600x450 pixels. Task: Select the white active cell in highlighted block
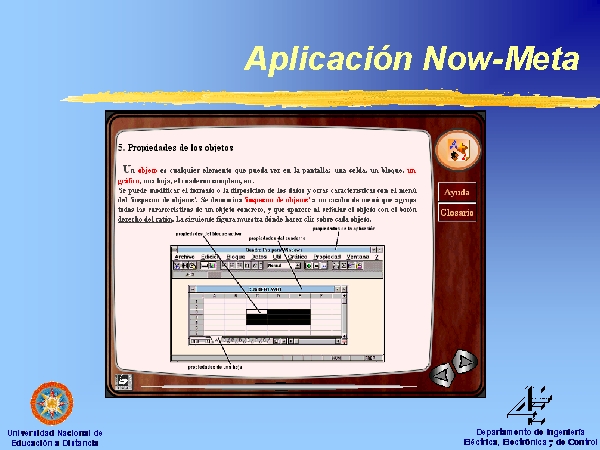click(256, 312)
